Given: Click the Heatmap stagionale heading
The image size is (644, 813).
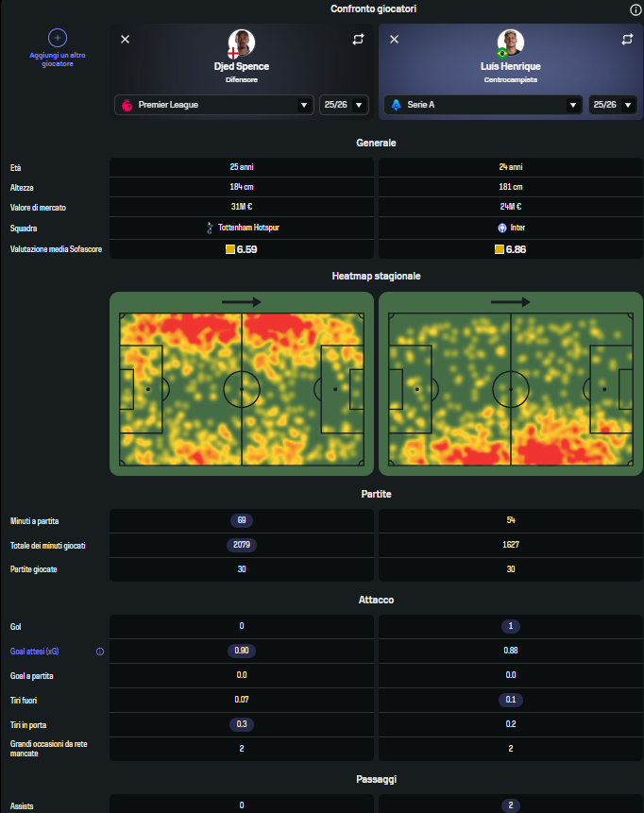Looking at the screenshot, I should point(376,276).
